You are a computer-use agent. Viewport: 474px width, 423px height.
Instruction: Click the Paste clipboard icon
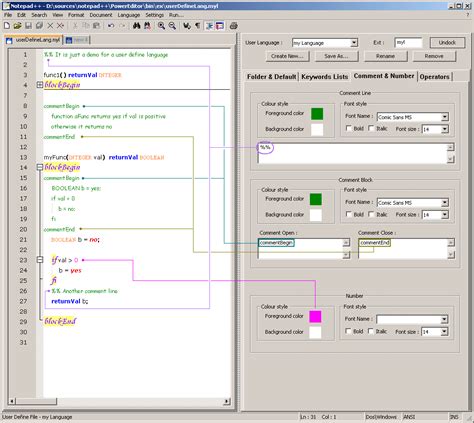point(96,26)
